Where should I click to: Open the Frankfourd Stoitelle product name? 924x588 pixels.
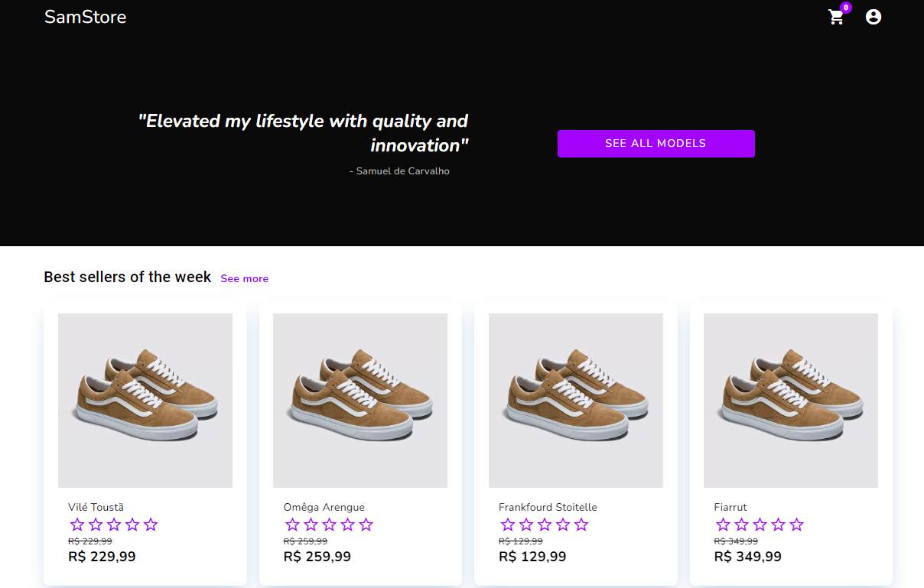pos(548,507)
